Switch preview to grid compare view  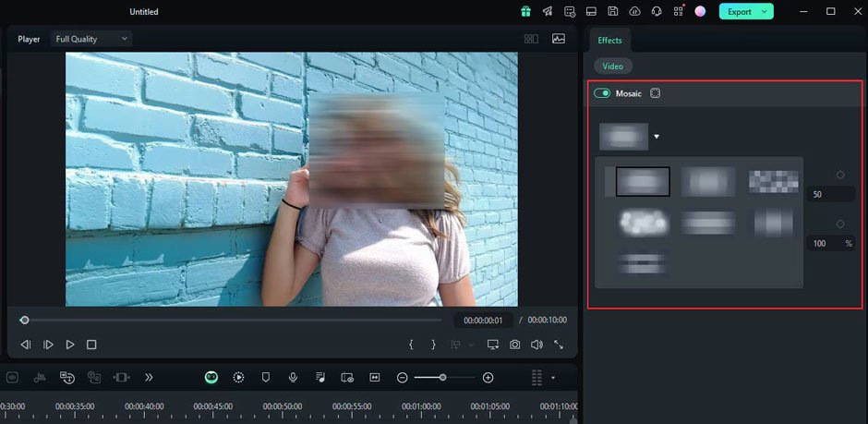click(x=532, y=39)
